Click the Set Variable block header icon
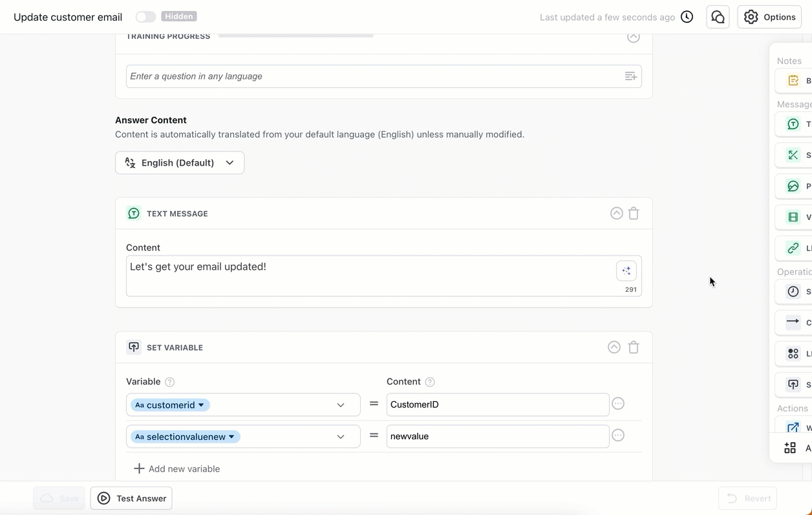The height and width of the screenshot is (515, 812). coord(134,347)
